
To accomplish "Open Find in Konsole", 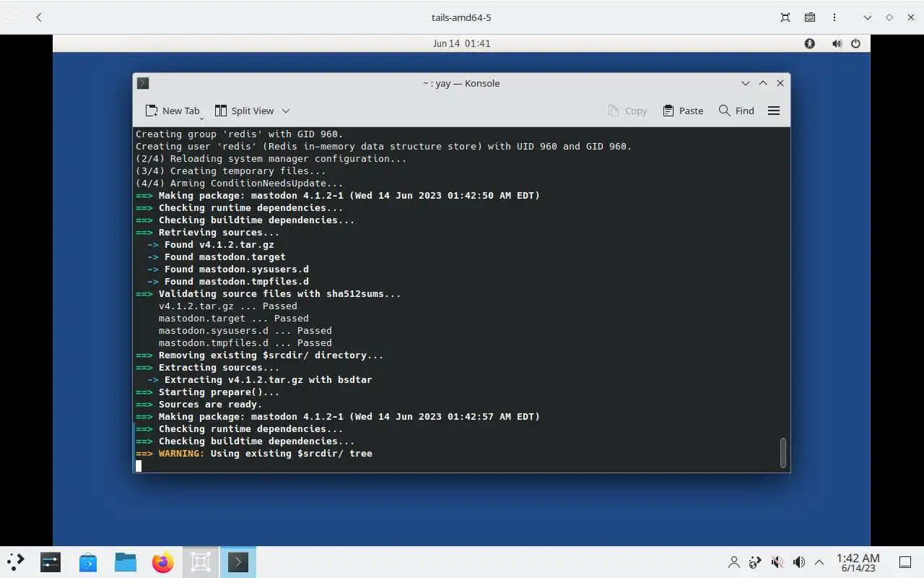I will [736, 111].
